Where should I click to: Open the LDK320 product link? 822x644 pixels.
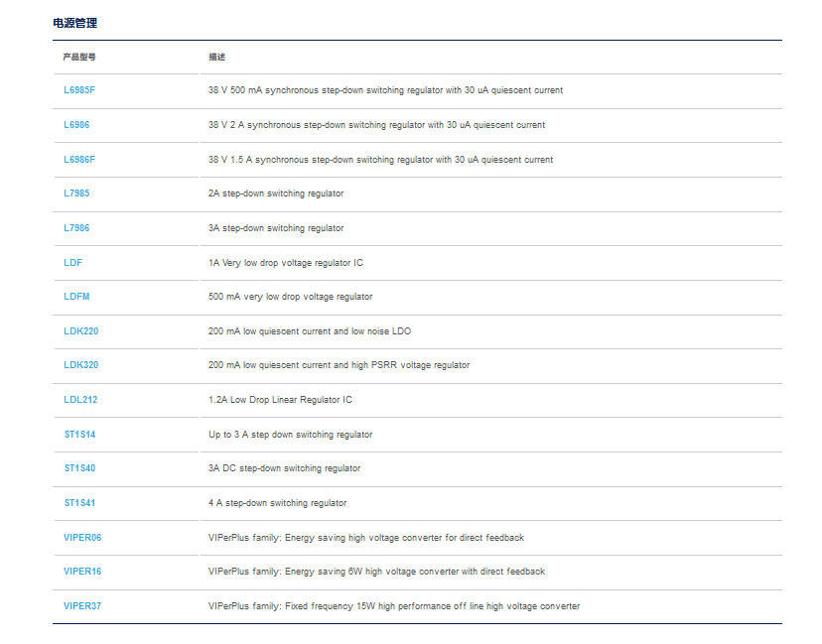[80, 365]
